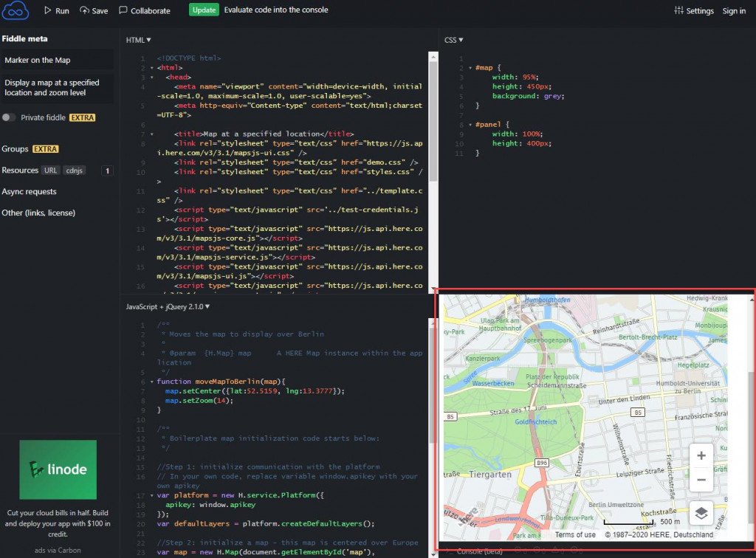
Task: Click the green Update button
Action: point(204,10)
